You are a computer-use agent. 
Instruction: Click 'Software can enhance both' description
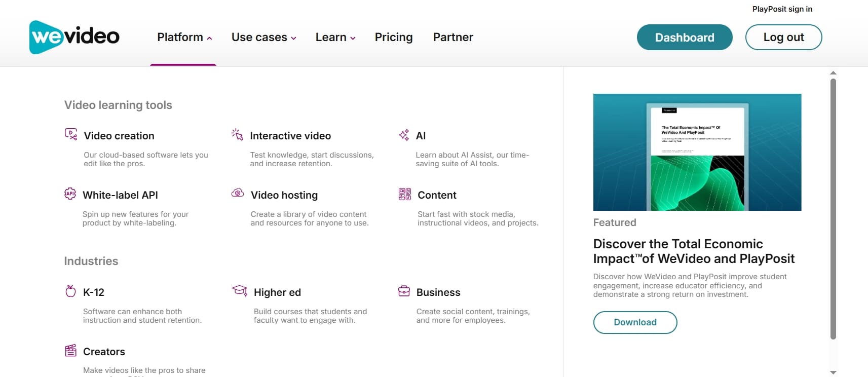(x=142, y=316)
